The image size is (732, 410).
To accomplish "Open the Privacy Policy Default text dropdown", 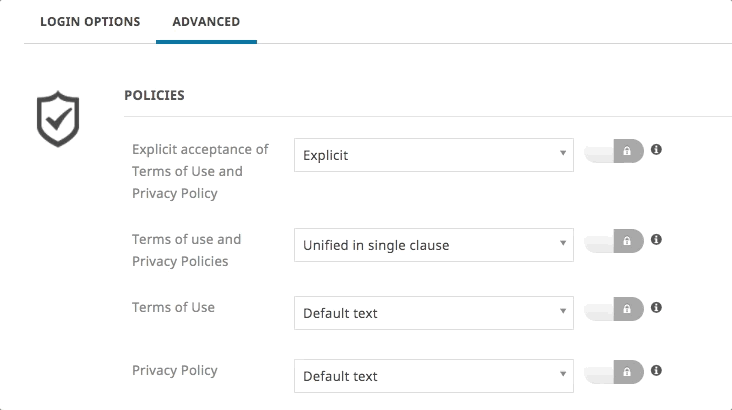I will click(x=433, y=376).
